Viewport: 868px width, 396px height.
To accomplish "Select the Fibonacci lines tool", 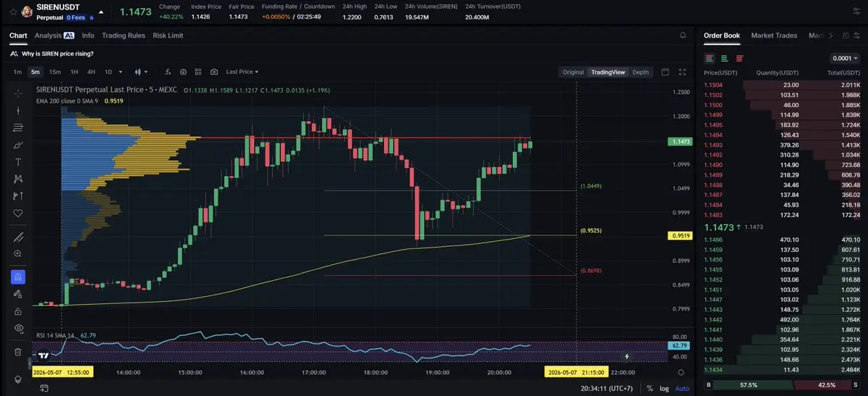I will tap(18, 128).
